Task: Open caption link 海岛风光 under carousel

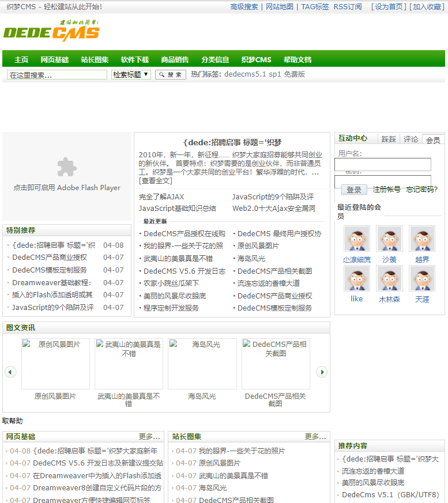Action: click(202, 396)
